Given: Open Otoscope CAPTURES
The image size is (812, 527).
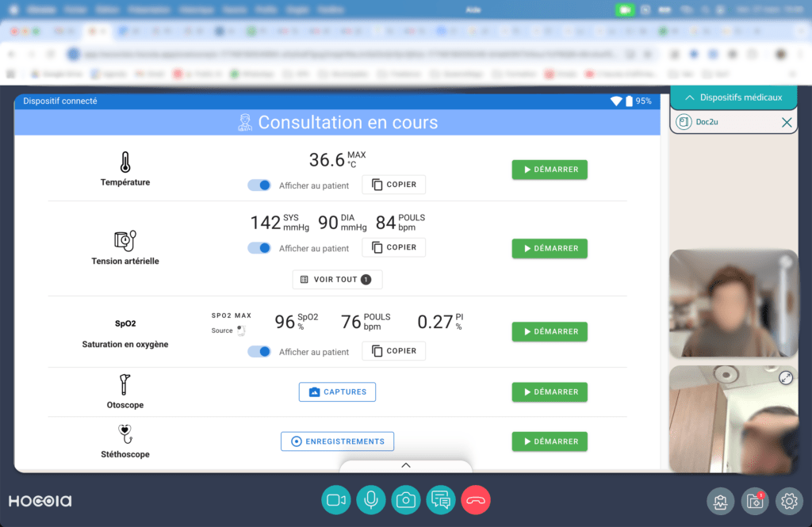Looking at the screenshot, I should [337, 392].
